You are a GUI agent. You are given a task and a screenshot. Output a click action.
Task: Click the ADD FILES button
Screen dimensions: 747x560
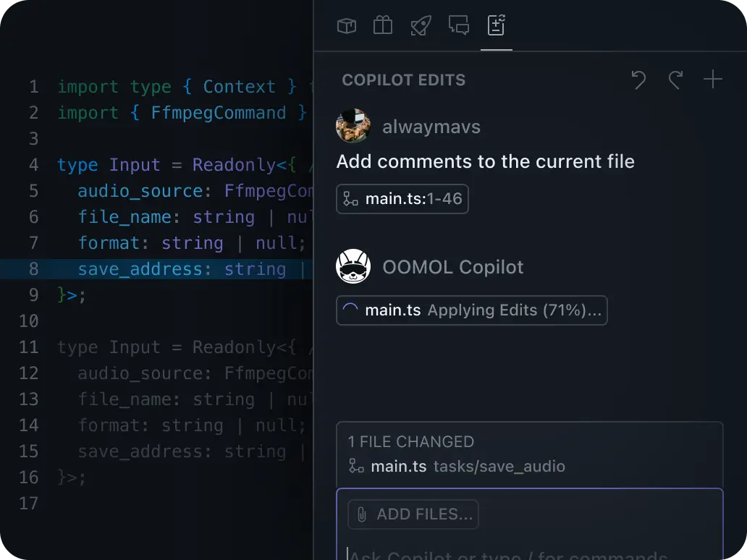(x=413, y=514)
